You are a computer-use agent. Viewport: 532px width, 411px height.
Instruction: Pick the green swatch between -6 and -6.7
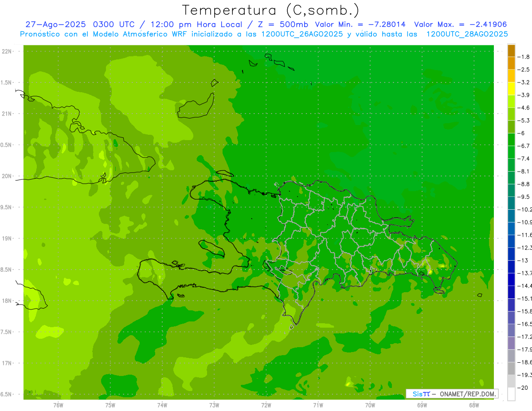pos(511,140)
